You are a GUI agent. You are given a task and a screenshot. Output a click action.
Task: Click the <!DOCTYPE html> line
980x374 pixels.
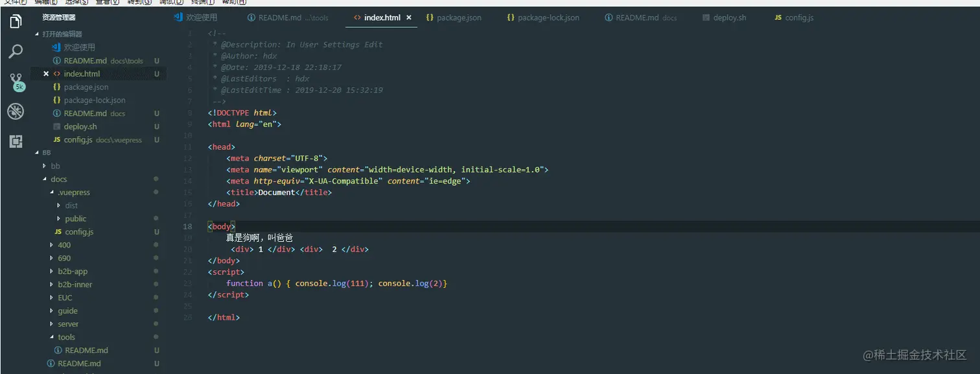[x=242, y=113]
